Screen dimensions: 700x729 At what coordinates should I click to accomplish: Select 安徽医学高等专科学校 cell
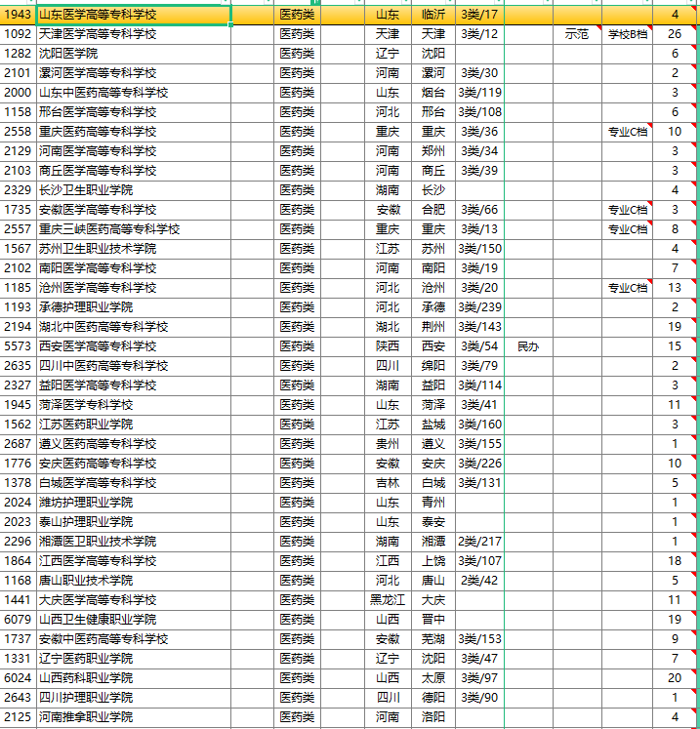click(x=134, y=210)
